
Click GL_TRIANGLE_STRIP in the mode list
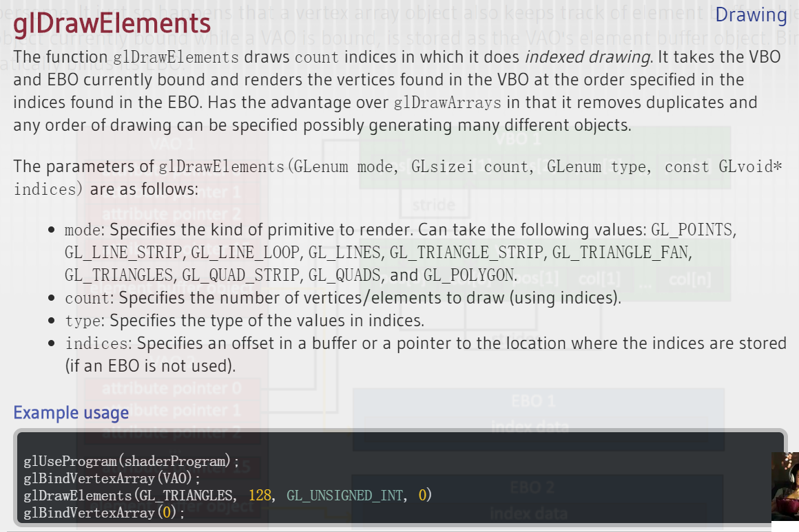click(x=466, y=253)
